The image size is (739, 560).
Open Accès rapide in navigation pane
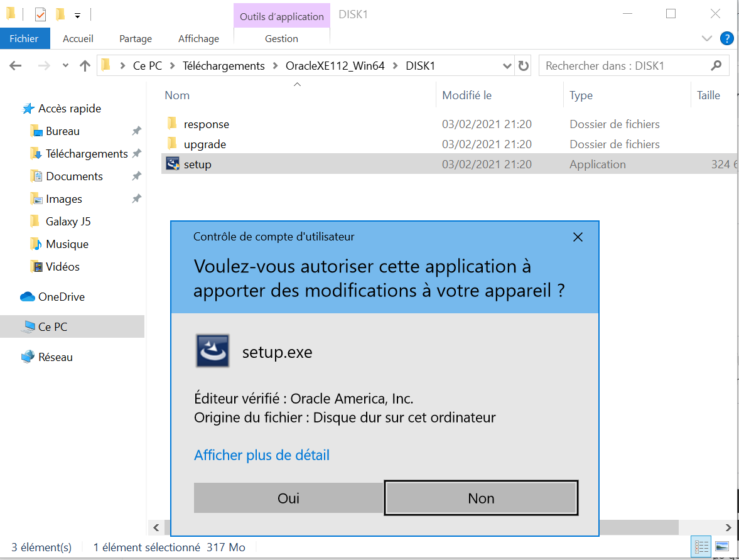pyautogui.click(x=69, y=109)
